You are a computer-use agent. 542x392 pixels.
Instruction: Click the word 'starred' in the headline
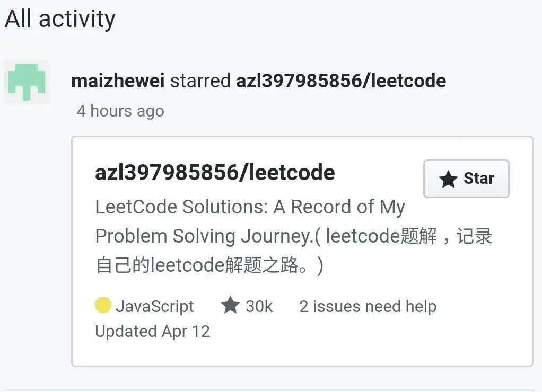200,81
